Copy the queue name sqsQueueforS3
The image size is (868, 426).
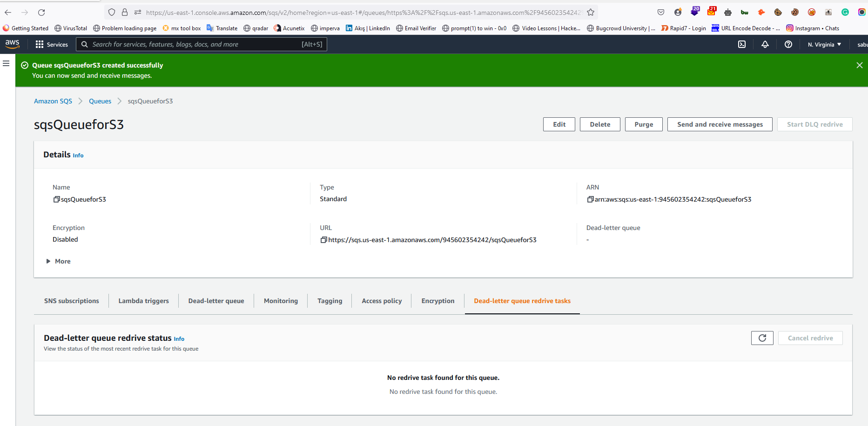pos(56,199)
